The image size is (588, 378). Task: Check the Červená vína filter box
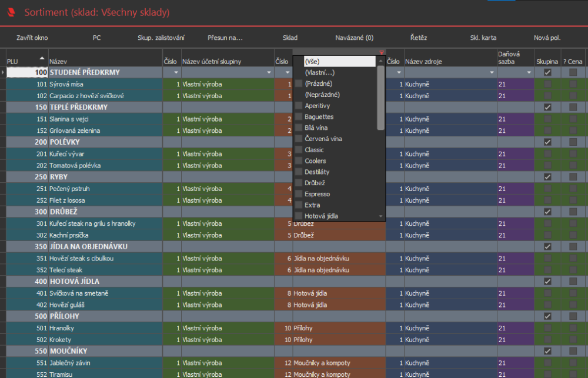[x=299, y=139]
